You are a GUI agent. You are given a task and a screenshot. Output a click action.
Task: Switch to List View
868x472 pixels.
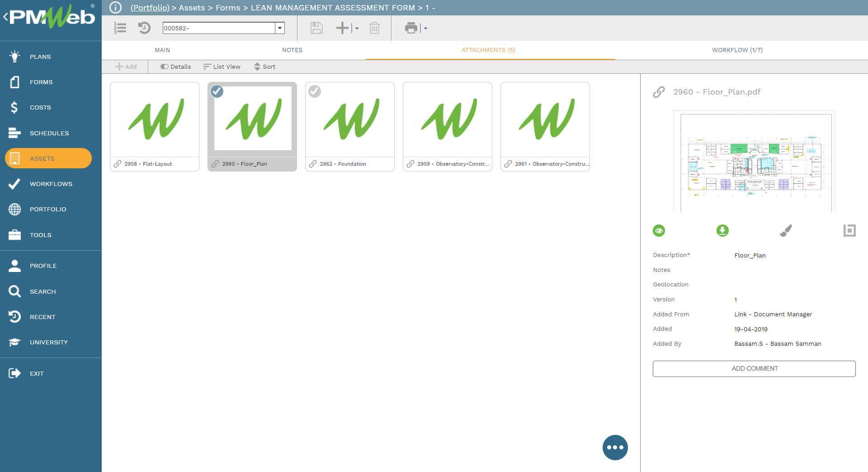(x=222, y=67)
